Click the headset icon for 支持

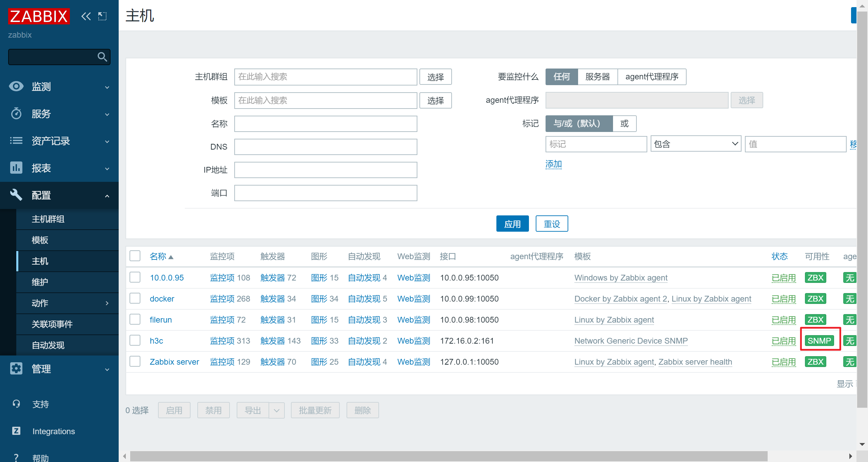point(16,404)
